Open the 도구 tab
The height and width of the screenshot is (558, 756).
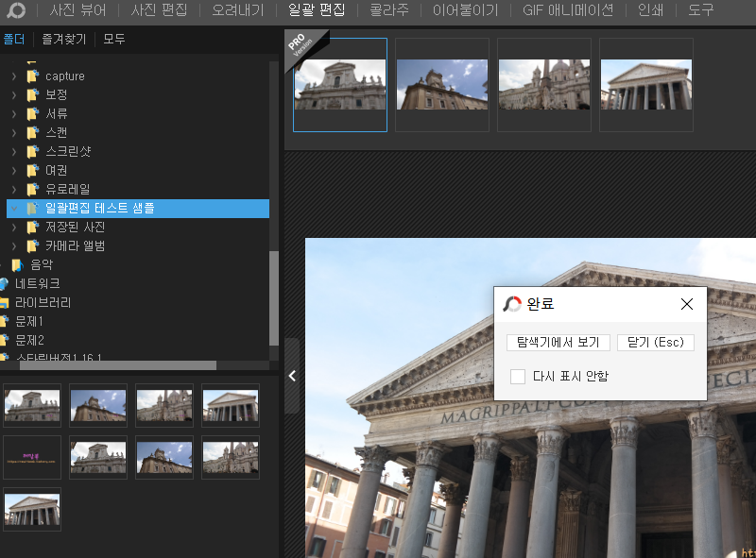pyautogui.click(x=700, y=9)
